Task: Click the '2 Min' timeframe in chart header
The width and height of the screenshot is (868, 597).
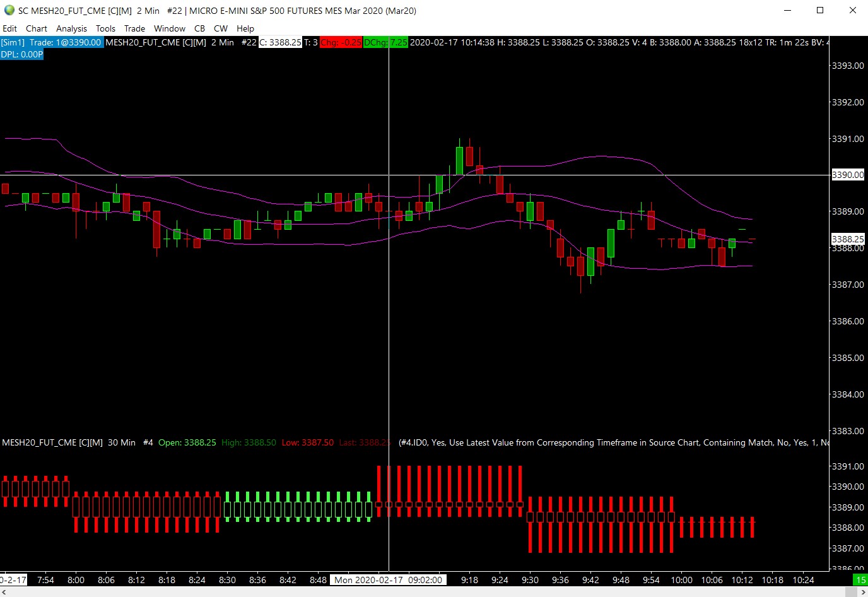Action: (x=222, y=42)
